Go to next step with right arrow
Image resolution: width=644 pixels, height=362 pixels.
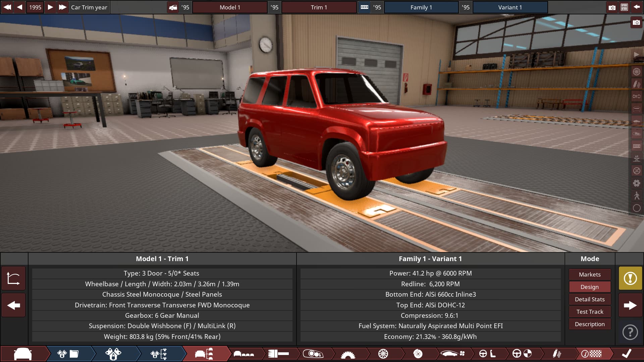(x=630, y=305)
